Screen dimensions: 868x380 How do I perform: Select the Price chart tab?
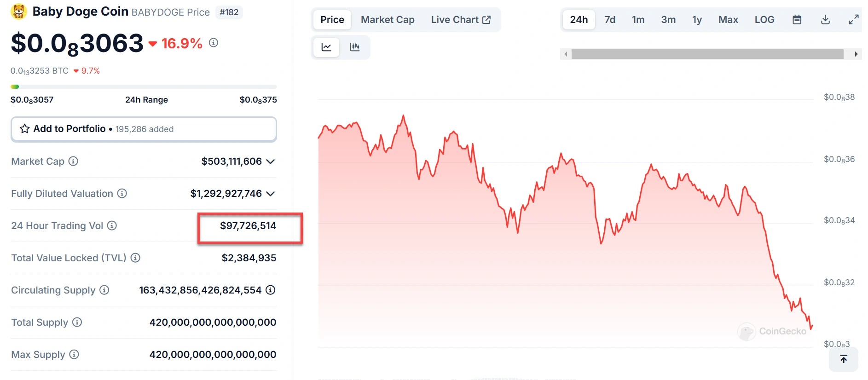(332, 20)
